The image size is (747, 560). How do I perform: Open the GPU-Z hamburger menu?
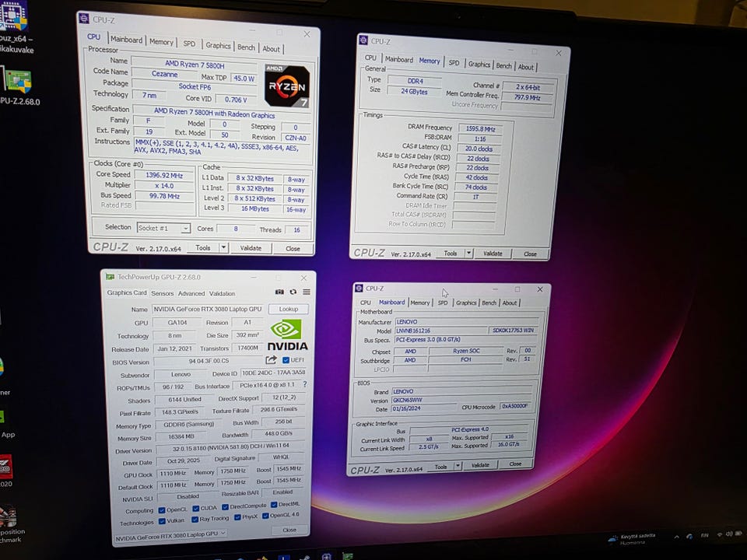tap(307, 292)
